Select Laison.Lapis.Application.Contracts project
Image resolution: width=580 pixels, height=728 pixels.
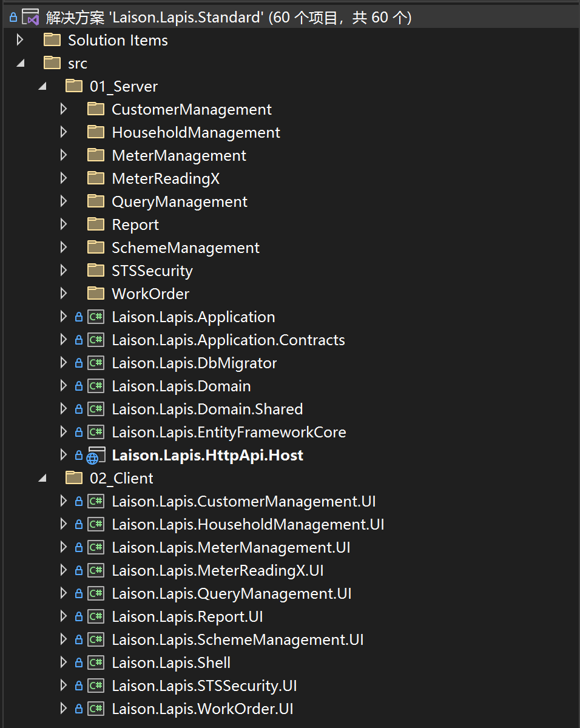tap(228, 340)
